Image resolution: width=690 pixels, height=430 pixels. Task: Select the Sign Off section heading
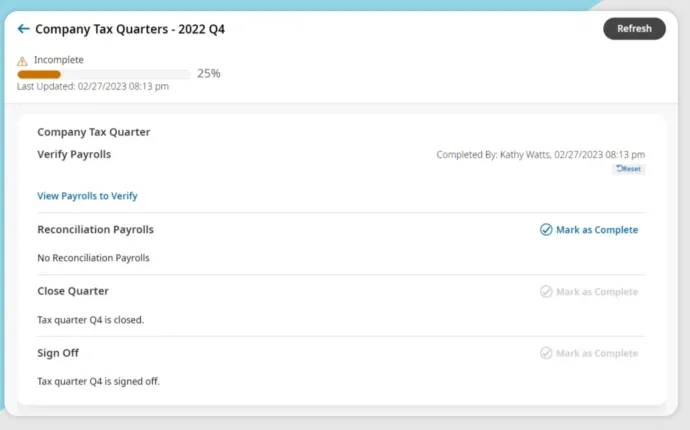(x=58, y=353)
